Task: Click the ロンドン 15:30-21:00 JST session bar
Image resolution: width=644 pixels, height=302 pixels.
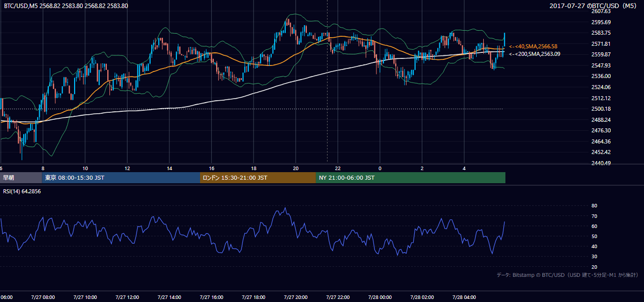Action: point(258,178)
